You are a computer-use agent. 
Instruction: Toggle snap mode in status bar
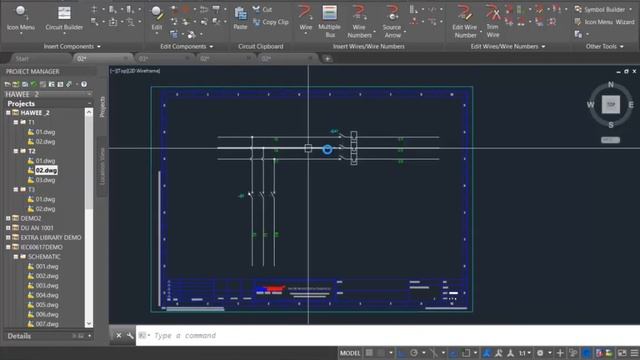click(381, 353)
